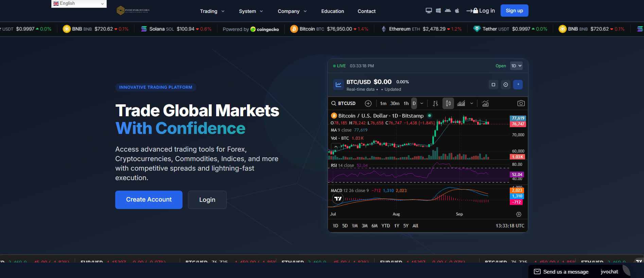Set the chart range to 6M
This screenshot has height=278, width=644.
375,226
